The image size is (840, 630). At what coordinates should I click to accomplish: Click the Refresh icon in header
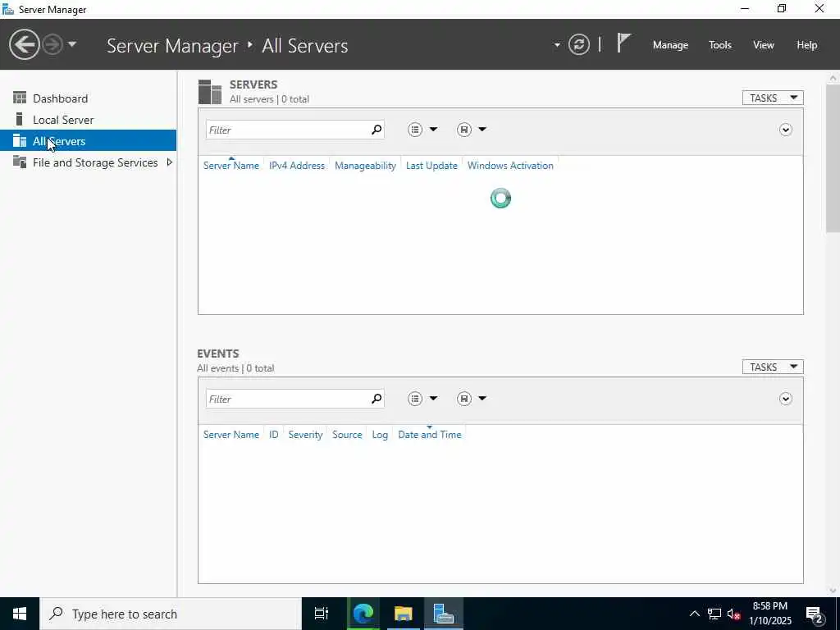coord(578,44)
